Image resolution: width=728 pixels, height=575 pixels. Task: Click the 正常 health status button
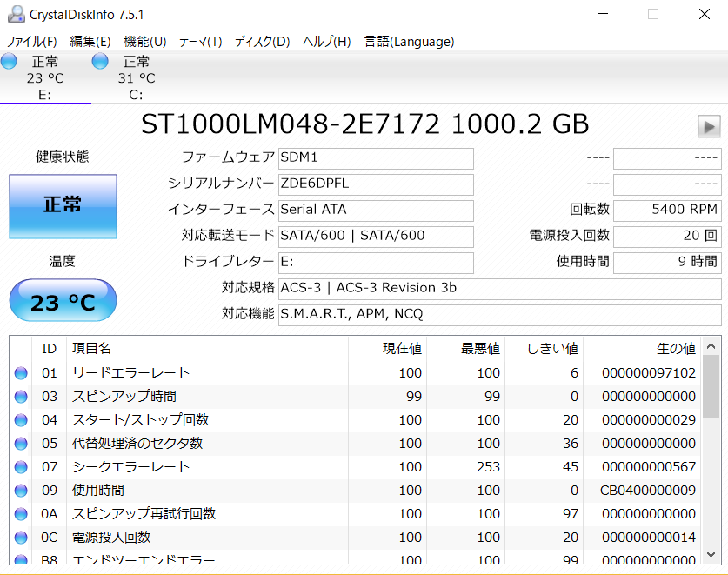point(63,206)
